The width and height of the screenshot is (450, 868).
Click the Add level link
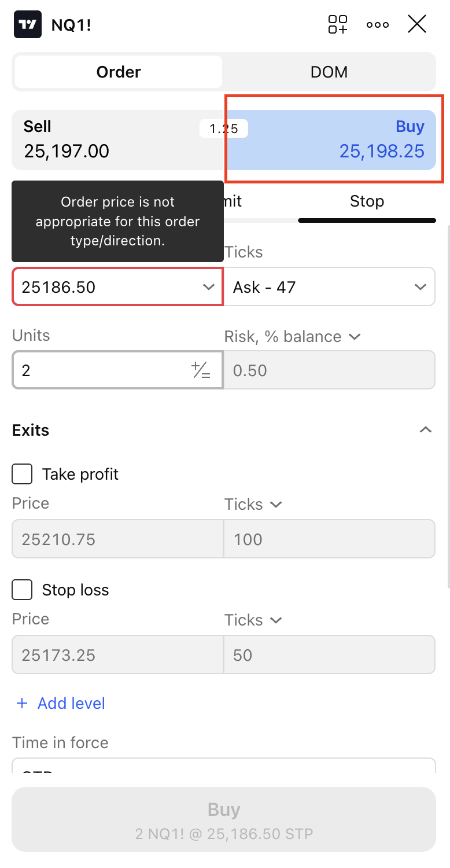71,703
